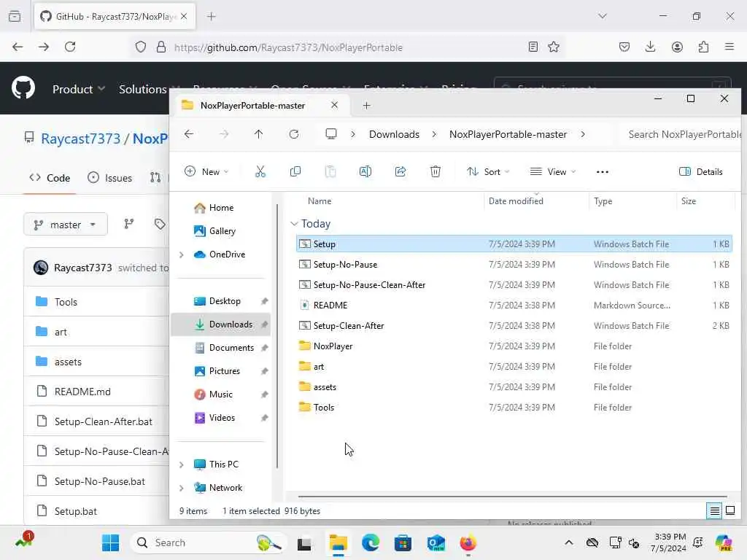The image size is (747, 560).
Task: Select the NoxPlayer folder
Action: pos(514,346)
